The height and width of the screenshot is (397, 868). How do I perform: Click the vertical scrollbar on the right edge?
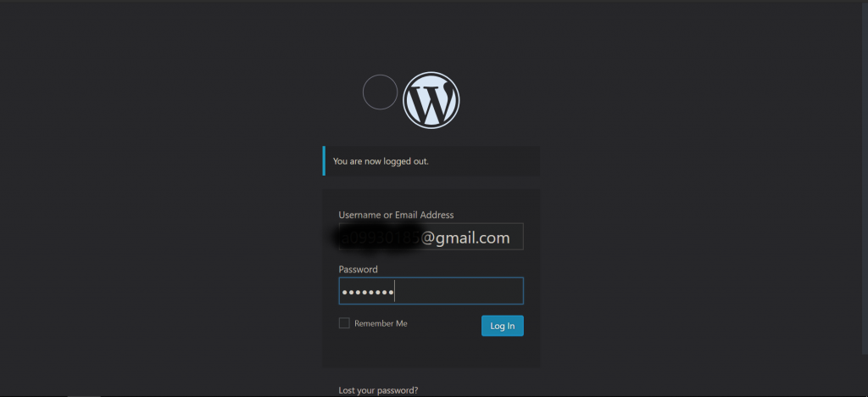865,177
